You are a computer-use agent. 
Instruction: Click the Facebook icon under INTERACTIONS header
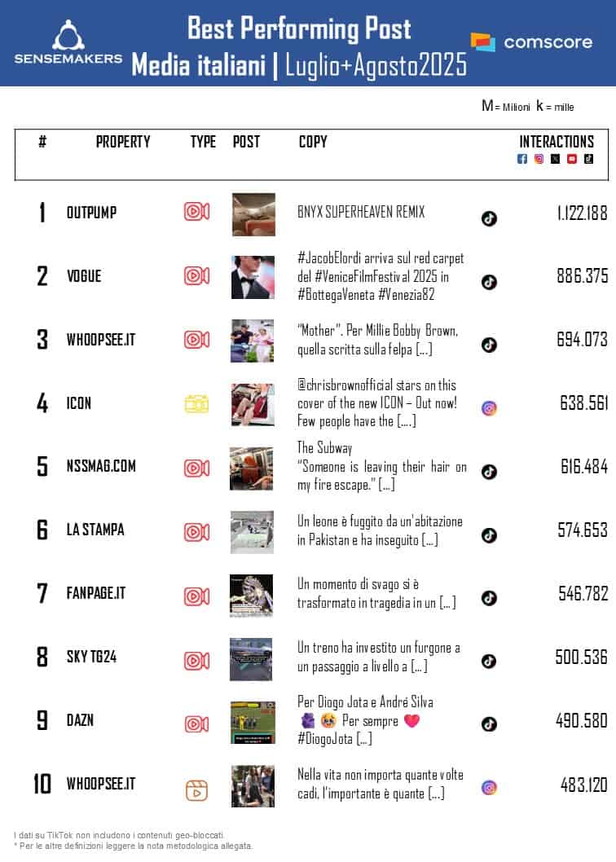coord(522,159)
